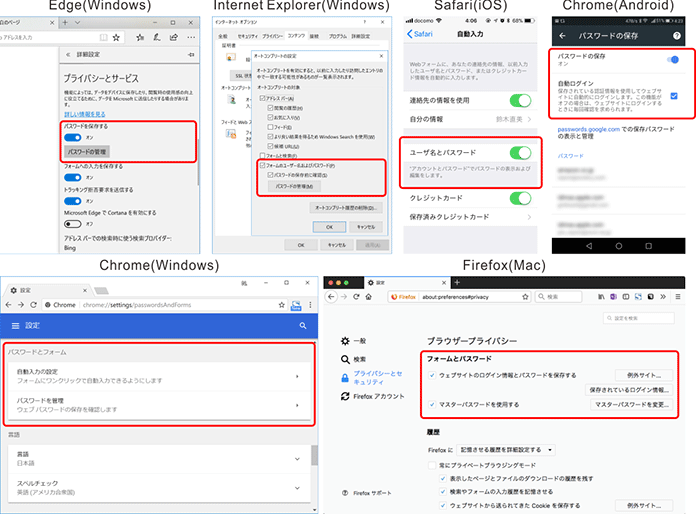Click Edge manage passwords button
This screenshot has width=696, height=514.
tap(87, 152)
